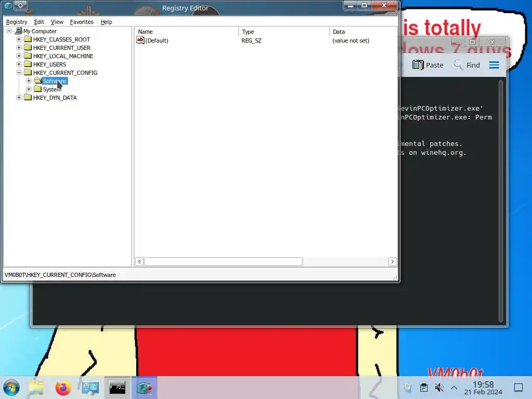Switch to the Registry Editor taskbar item
This screenshot has width=532, height=399.
tap(144, 388)
